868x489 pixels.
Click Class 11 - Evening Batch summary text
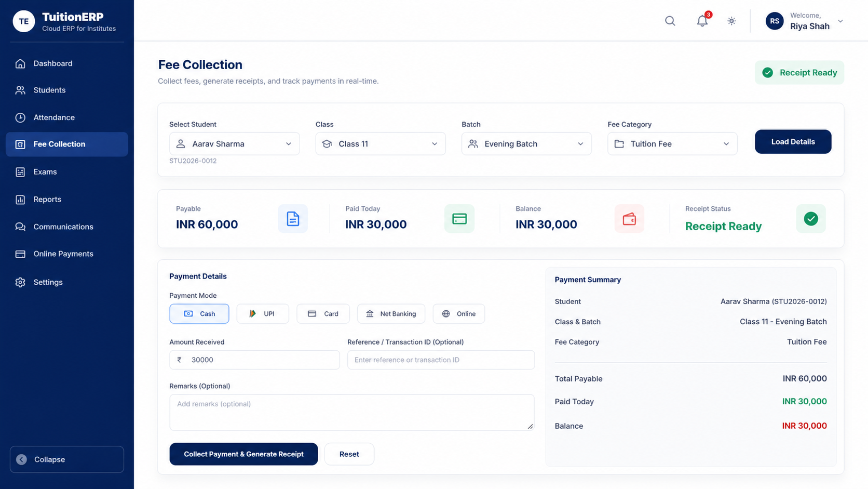pos(783,322)
